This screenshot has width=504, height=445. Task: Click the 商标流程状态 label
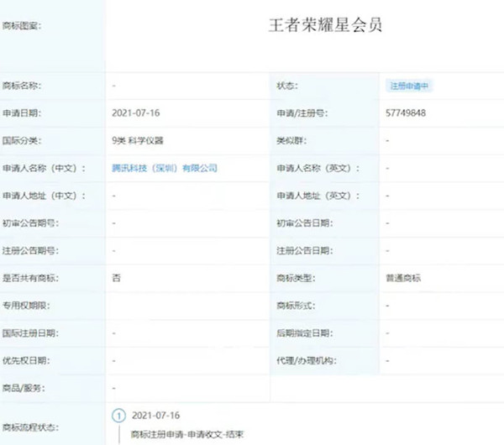(30, 427)
